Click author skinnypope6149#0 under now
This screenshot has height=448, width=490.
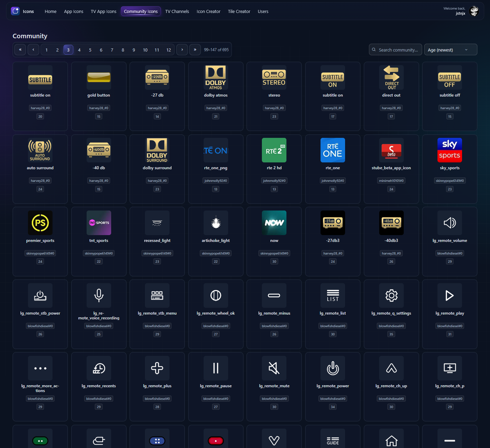pos(274,253)
